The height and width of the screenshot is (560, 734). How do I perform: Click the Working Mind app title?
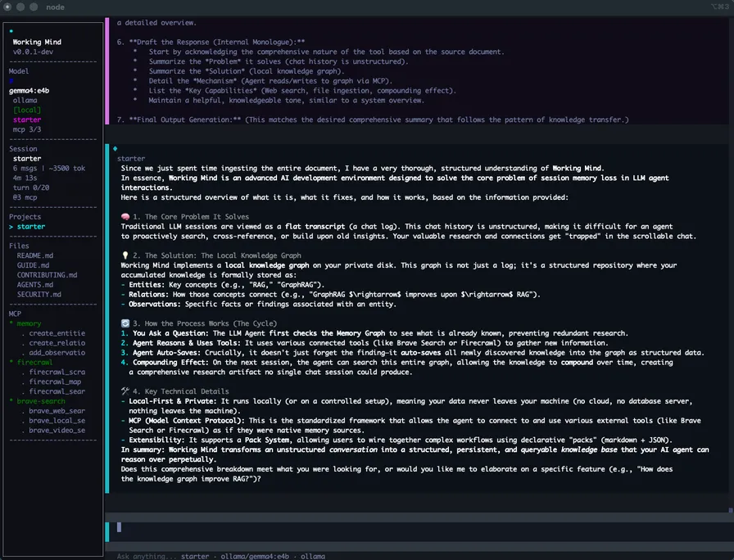(37, 42)
